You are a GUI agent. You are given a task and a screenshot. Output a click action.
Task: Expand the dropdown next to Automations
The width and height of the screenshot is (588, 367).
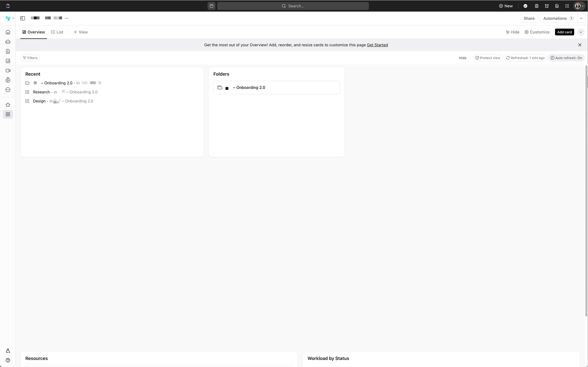[581, 18]
